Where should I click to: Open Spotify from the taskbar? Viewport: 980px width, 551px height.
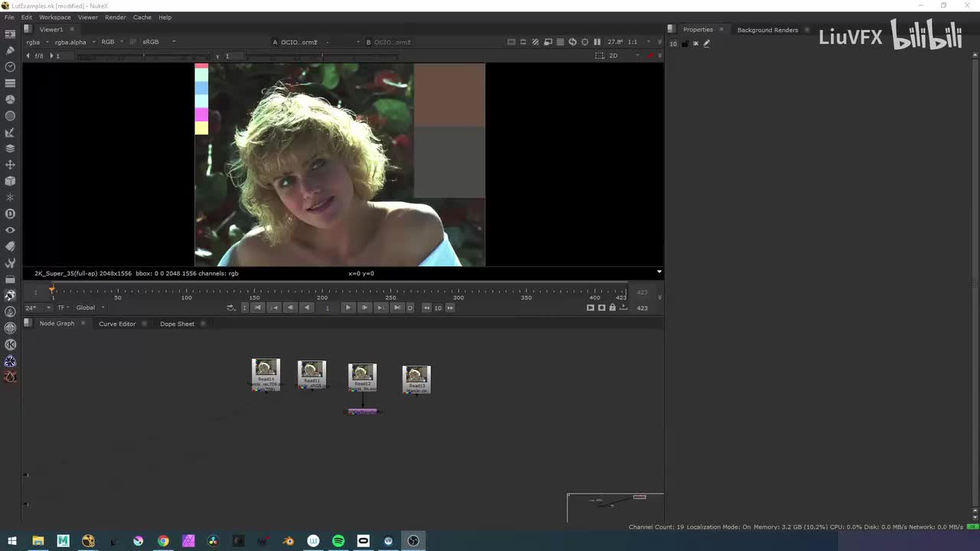point(338,541)
